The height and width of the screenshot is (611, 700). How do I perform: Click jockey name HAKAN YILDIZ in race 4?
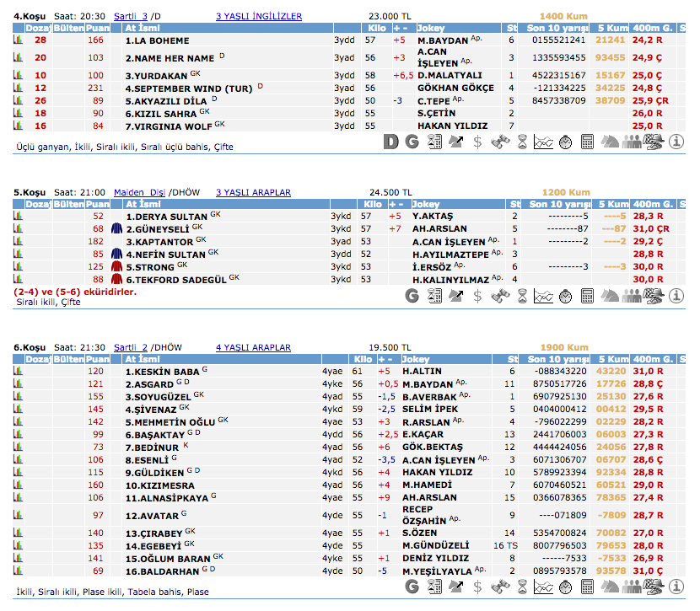click(x=452, y=126)
